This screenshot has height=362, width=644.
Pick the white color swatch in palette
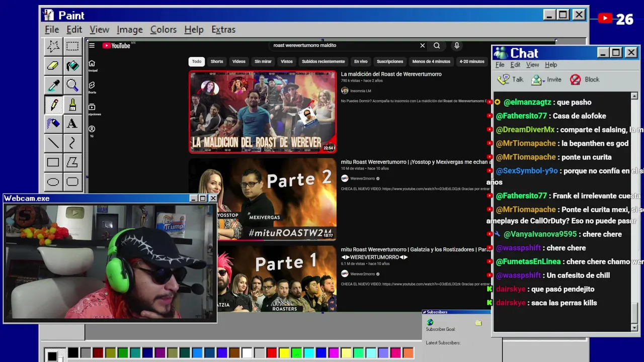click(x=247, y=353)
